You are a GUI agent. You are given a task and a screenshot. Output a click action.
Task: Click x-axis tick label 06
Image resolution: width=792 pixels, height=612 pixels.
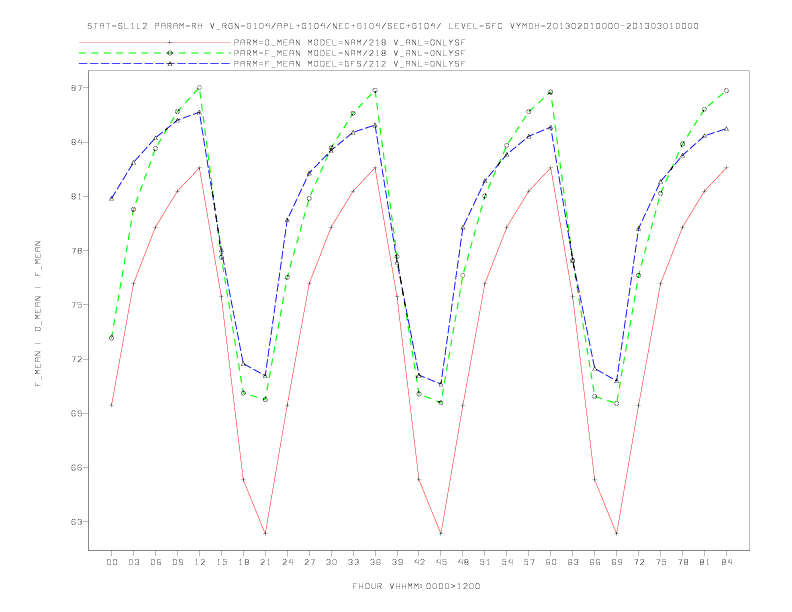pos(156,562)
